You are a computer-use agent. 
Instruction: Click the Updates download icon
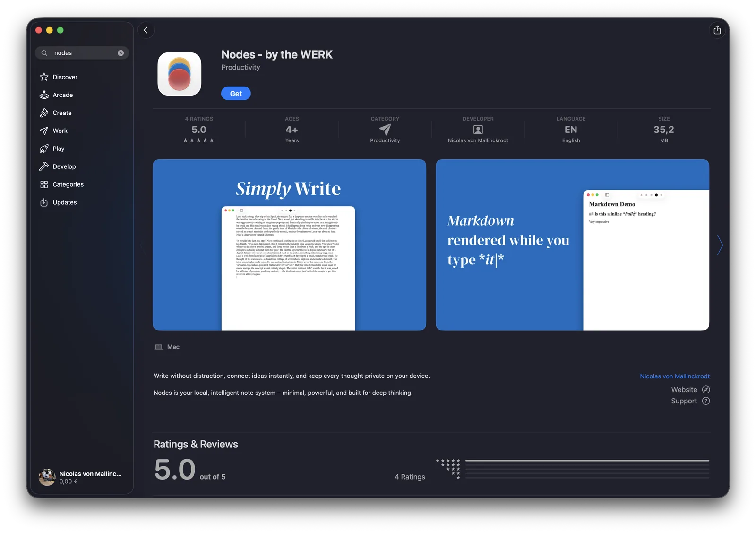(44, 203)
